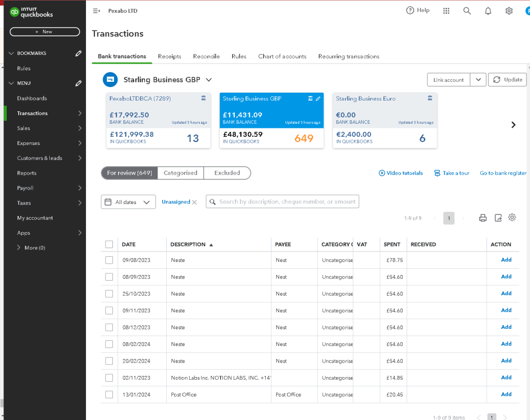Image resolution: width=530 pixels, height=420 pixels.
Task: Click bank icon on Starling Business GBP card
Action: point(310,98)
